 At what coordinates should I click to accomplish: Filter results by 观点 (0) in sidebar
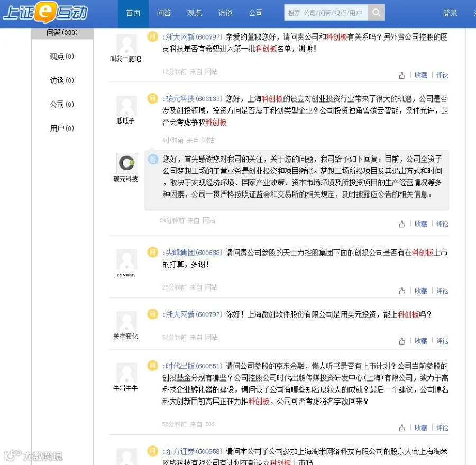(x=62, y=57)
